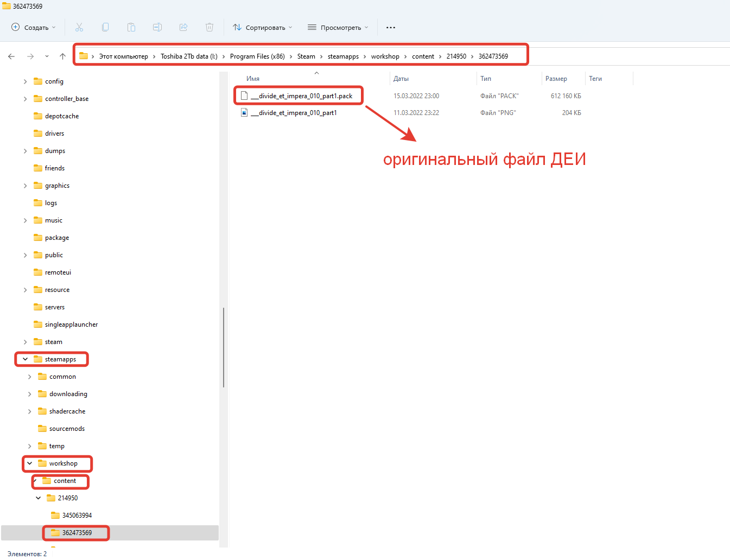Collapse the workshop folder node
The height and width of the screenshot is (560, 730).
29,463
